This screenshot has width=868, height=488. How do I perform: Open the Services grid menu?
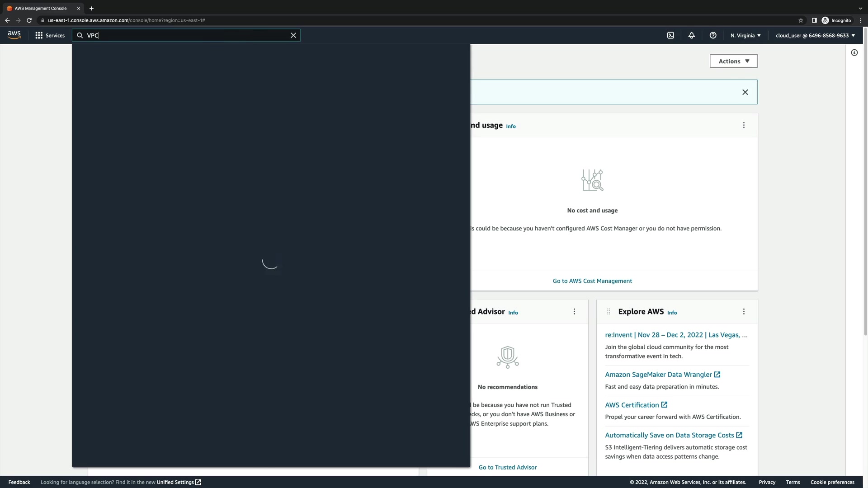[50, 35]
